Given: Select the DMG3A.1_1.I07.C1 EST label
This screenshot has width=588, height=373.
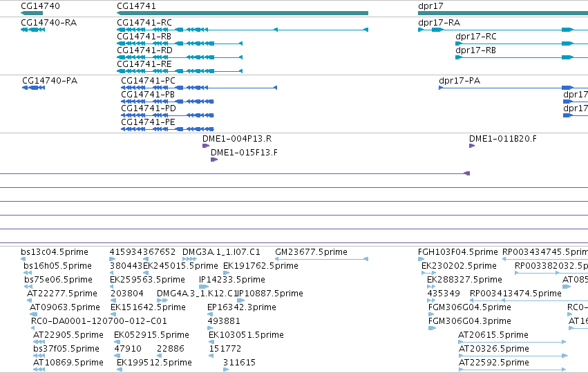Looking at the screenshot, I should (221, 252).
